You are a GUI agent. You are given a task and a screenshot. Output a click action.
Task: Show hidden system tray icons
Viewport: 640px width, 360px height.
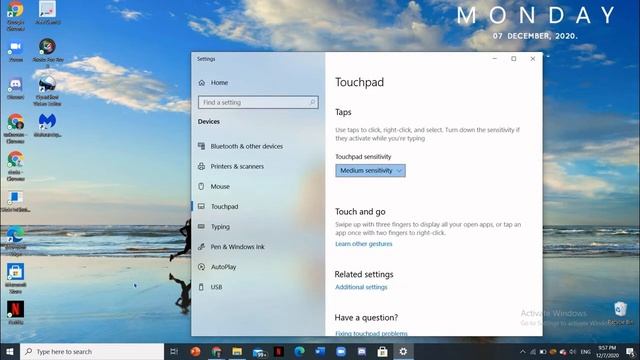pos(523,351)
